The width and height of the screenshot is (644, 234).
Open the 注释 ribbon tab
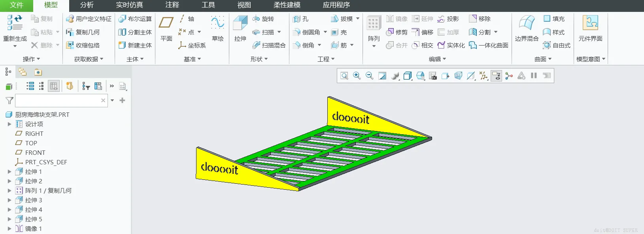coord(172,5)
